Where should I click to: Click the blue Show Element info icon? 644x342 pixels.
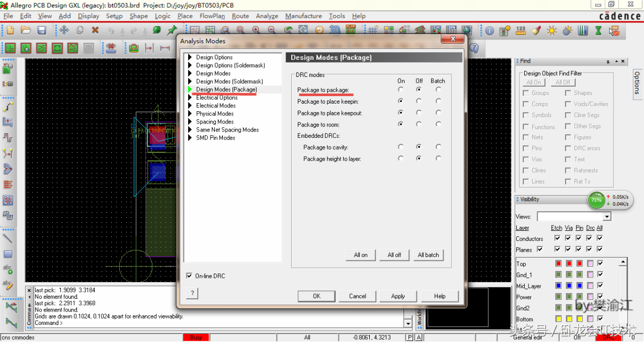click(490, 30)
